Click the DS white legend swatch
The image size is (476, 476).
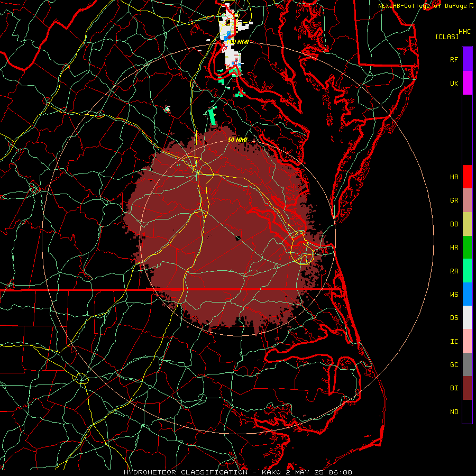click(x=467, y=317)
